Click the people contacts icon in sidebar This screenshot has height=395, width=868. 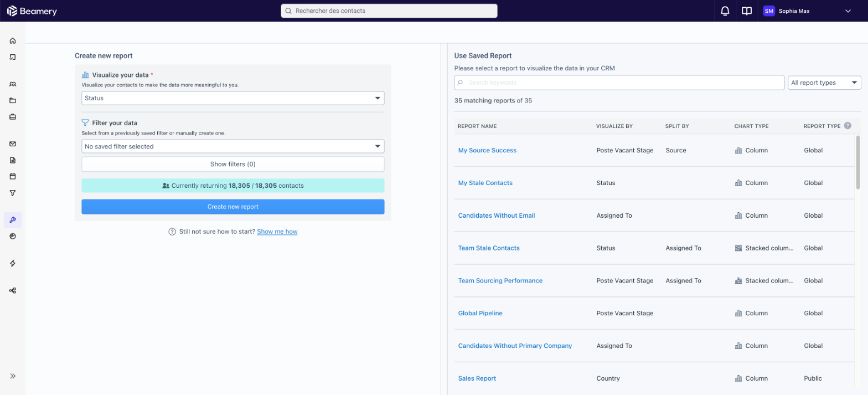[13, 84]
